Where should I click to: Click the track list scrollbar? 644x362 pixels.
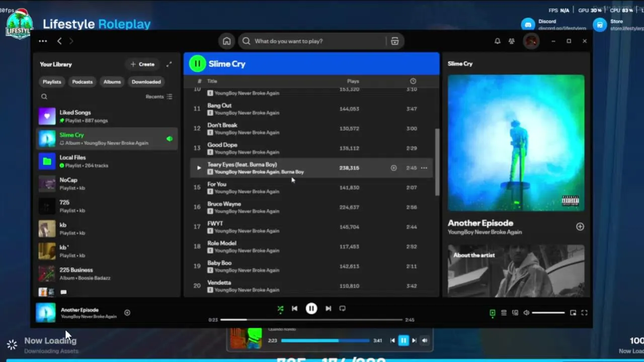[437, 162]
